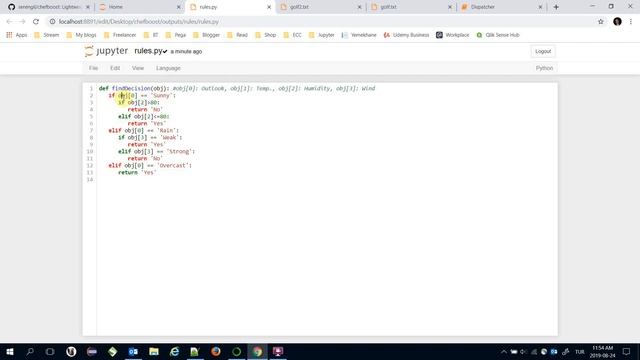Click the line with obj[3] == 'Weak'
The height and width of the screenshot is (360, 640).
[x=150, y=138]
